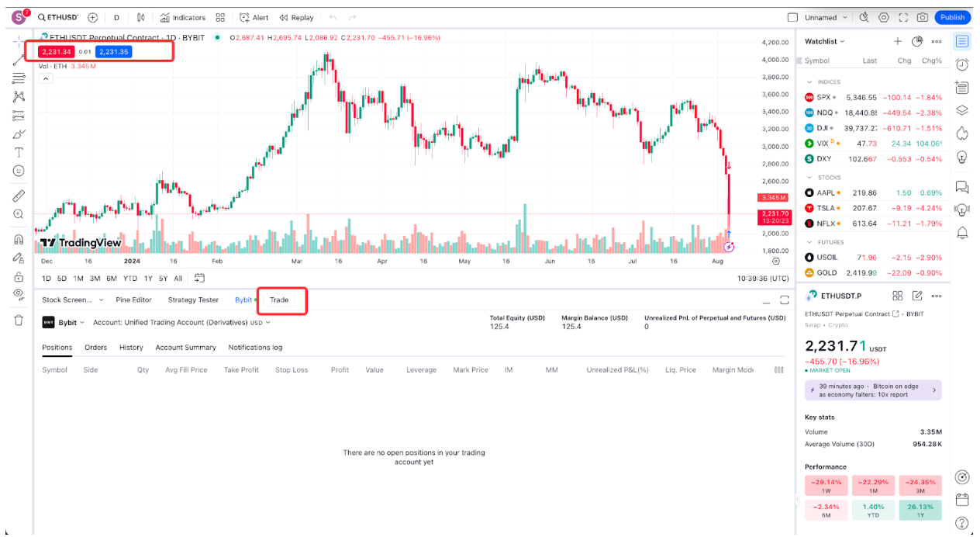
Task: Select the 1Y time range
Action: coord(148,279)
